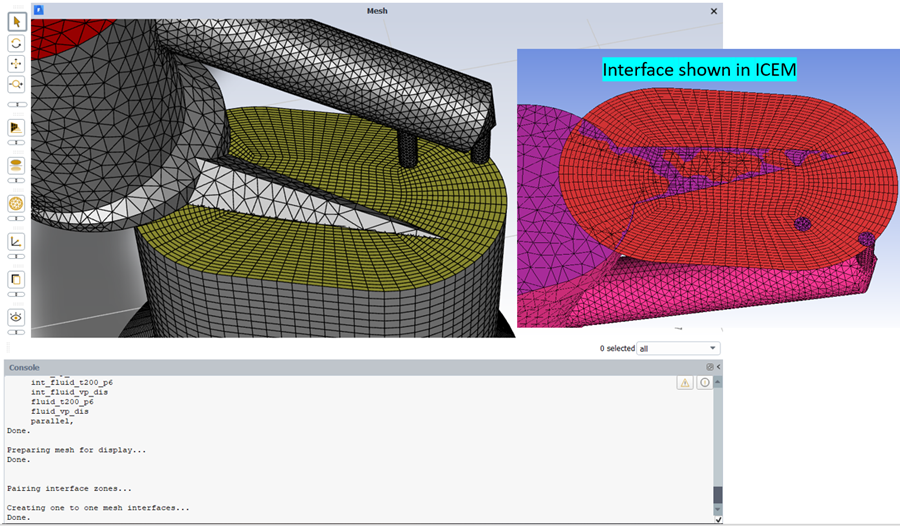Expand the handle below the zoom tool

[17, 105]
